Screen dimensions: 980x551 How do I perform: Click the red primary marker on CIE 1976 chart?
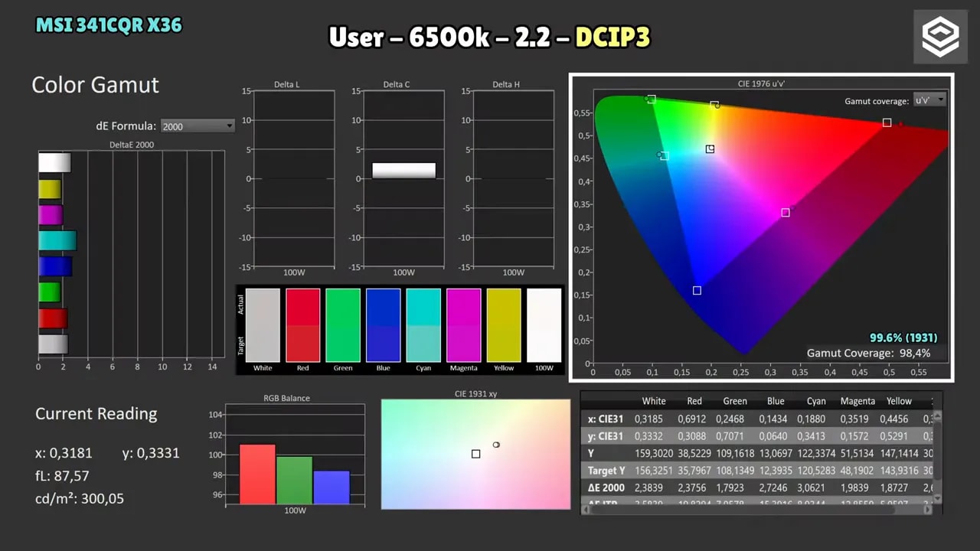coord(887,122)
